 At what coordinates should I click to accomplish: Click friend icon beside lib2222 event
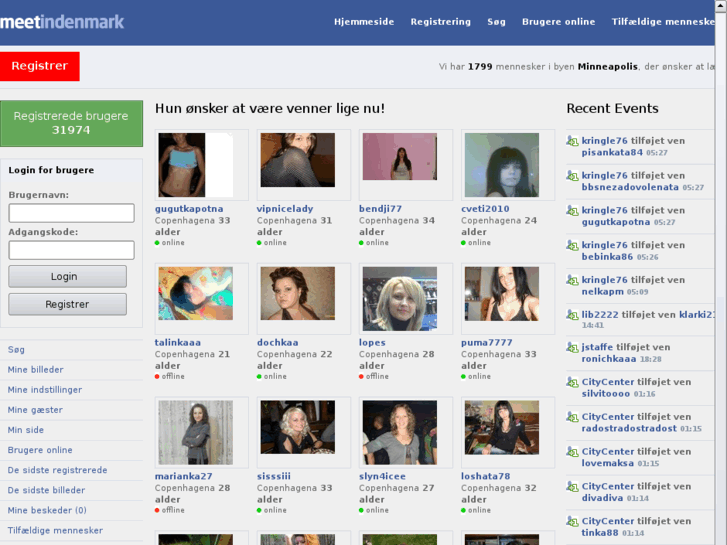pyautogui.click(x=573, y=315)
